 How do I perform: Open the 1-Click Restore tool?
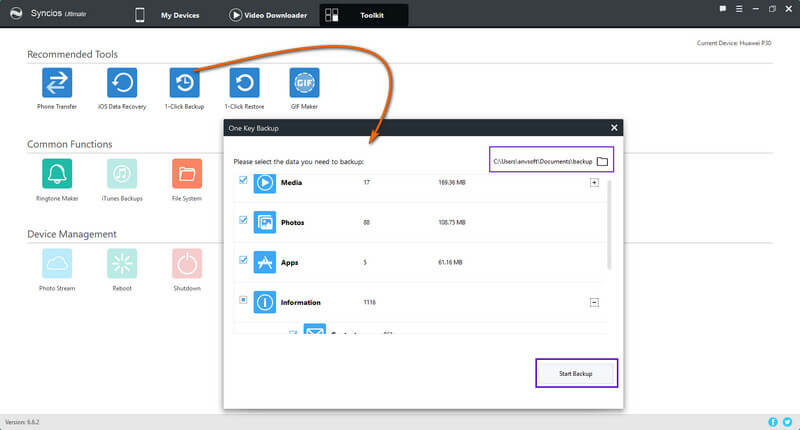244,83
